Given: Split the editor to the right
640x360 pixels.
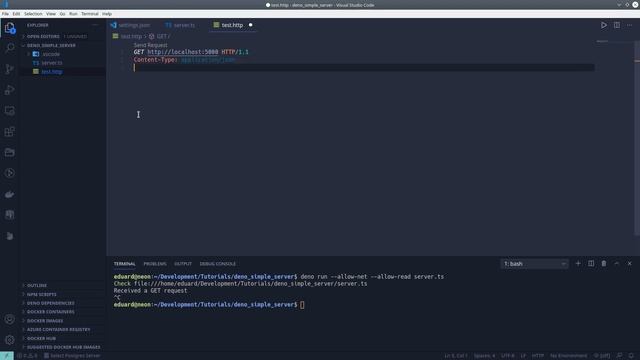Looking at the screenshot, I should pyautogui.click(x=617, y=25).
